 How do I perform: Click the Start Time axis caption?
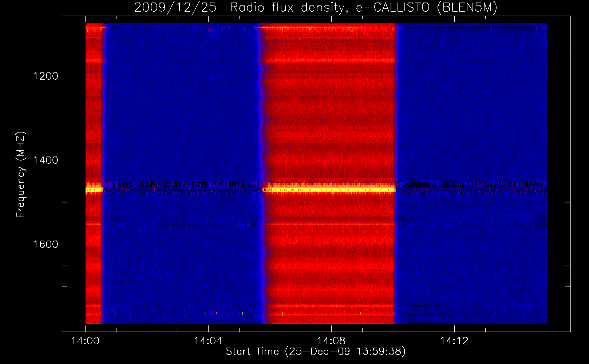point(316,352)
